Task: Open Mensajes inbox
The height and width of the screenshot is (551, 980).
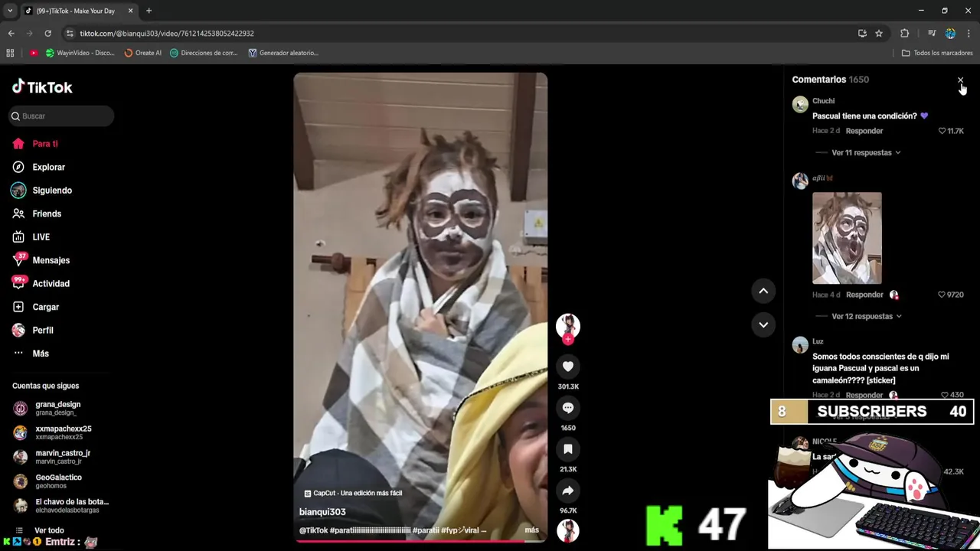Action: [x=41, y=260]
